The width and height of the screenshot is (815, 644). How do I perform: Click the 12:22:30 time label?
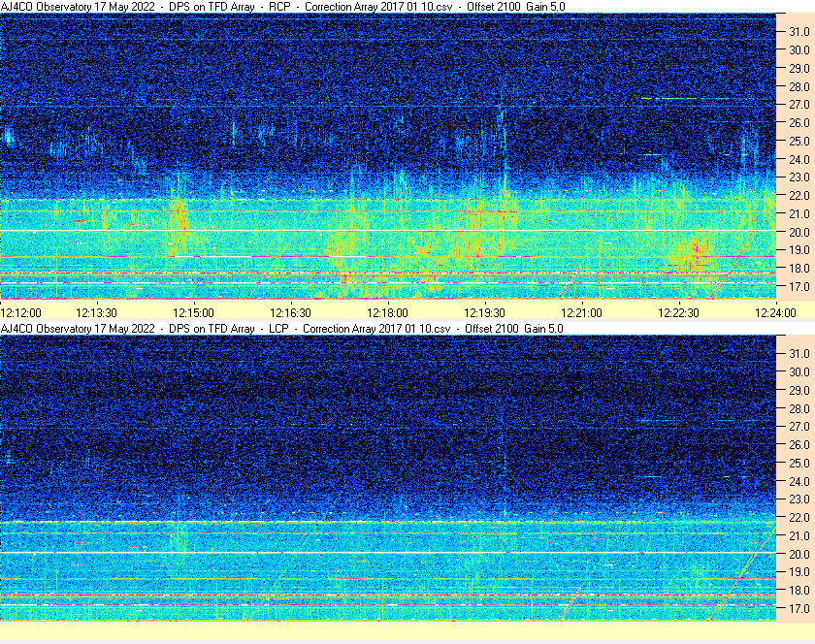[x=678, y=312]
